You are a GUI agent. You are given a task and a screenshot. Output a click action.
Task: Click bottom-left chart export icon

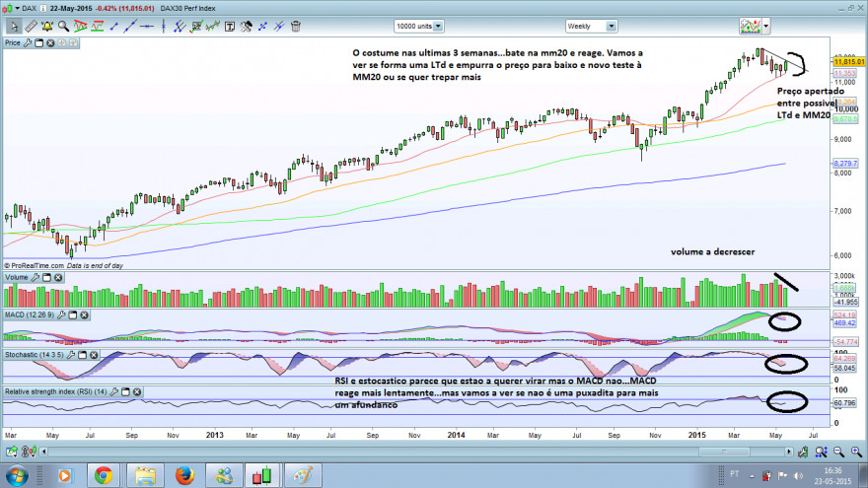(11, 453)
